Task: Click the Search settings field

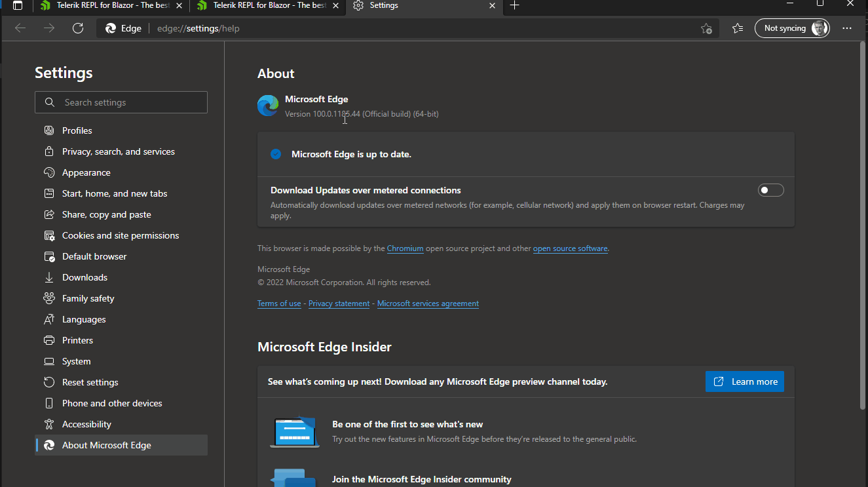Action: click(x=121, y=102)
